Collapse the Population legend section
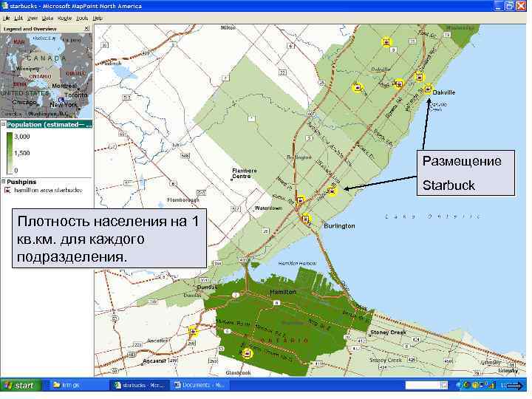This screenshot has width=532, height=399. click(x=4, y=124)
